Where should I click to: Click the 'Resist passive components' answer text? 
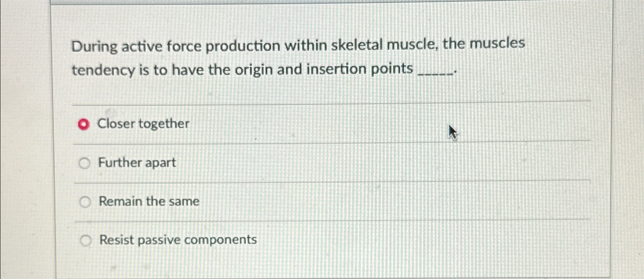tap(178, 239)
